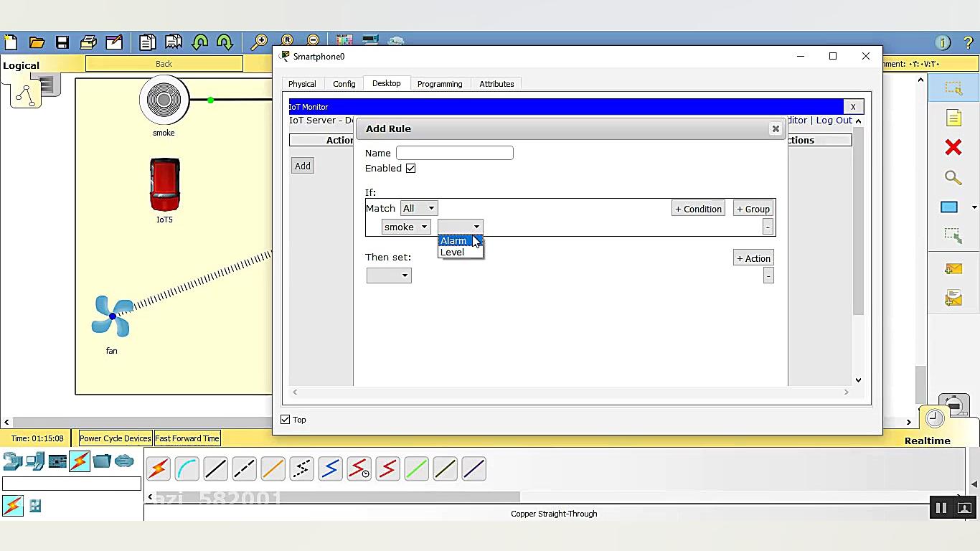Choose the blue Coaxial cable
The width and height of the screenshot is (980, 551).
pyautogui.click(x=330, y=469)
